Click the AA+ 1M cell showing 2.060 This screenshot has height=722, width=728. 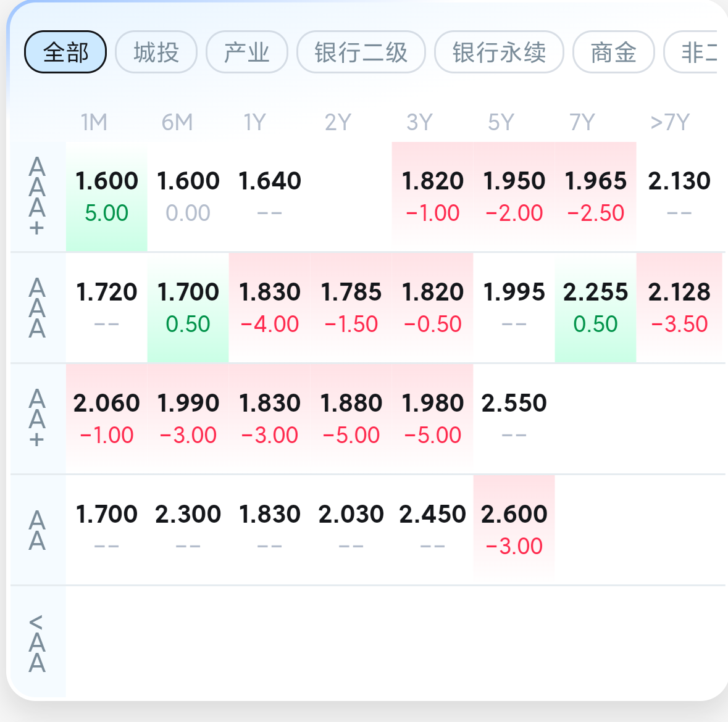click(107, 419)
